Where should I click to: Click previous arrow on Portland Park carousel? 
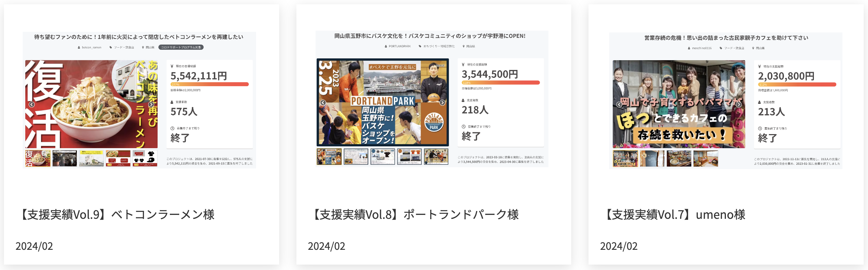(x=323, y=103)
